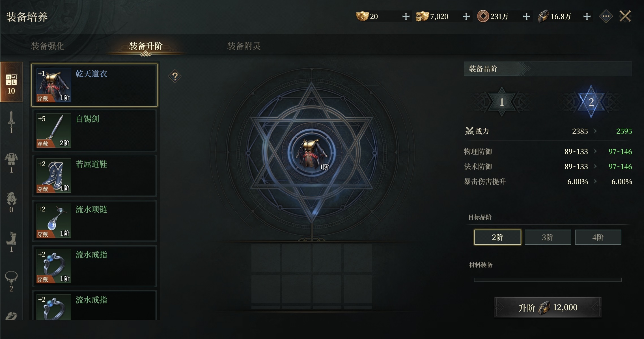Switch to the 装备强化 tab
Viewport: 644px width, 339px height.
(x=48, y=46)
